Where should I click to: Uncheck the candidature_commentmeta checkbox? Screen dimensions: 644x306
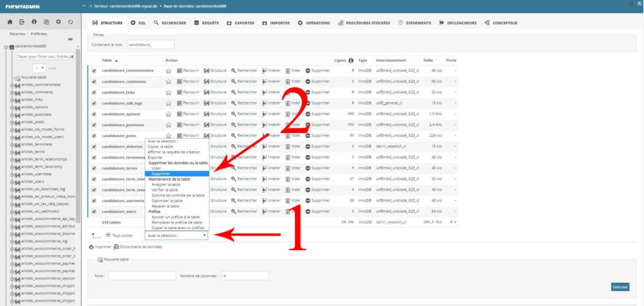point(94,71)
